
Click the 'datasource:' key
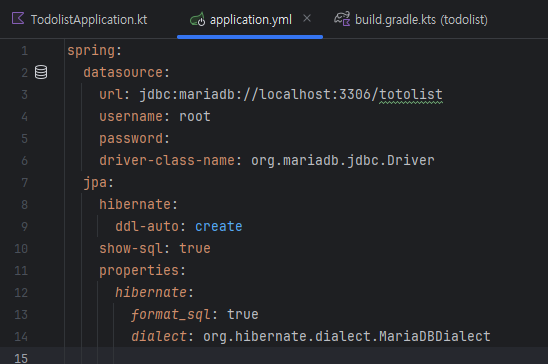[127, 73]
